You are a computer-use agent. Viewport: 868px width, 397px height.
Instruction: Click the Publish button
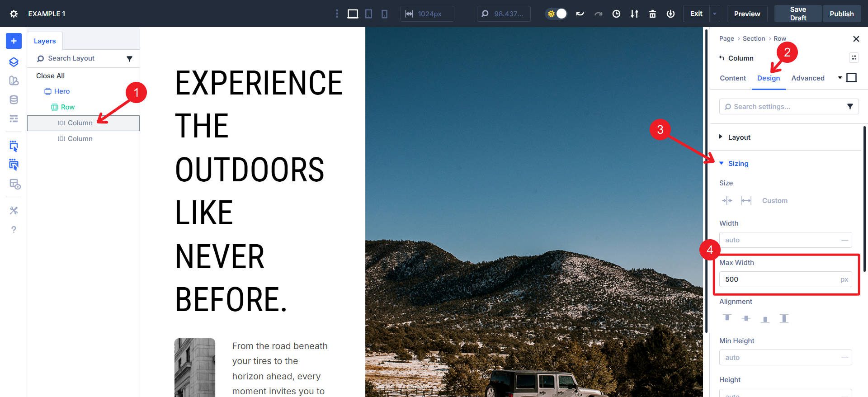click(x=841, y=14)
